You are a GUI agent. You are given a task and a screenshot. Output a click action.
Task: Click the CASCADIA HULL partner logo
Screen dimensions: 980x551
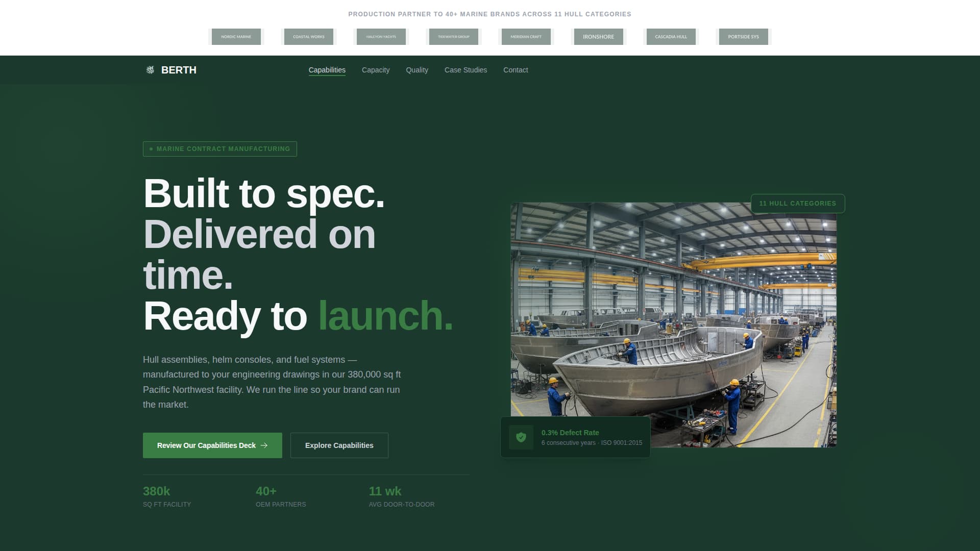(671, 36)
